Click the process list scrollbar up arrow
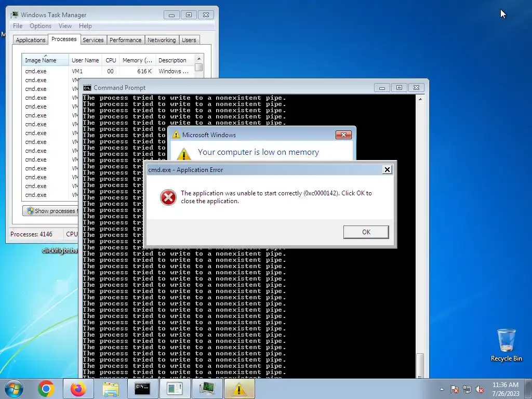Viewport: 532px width, 399px height. 199,59
